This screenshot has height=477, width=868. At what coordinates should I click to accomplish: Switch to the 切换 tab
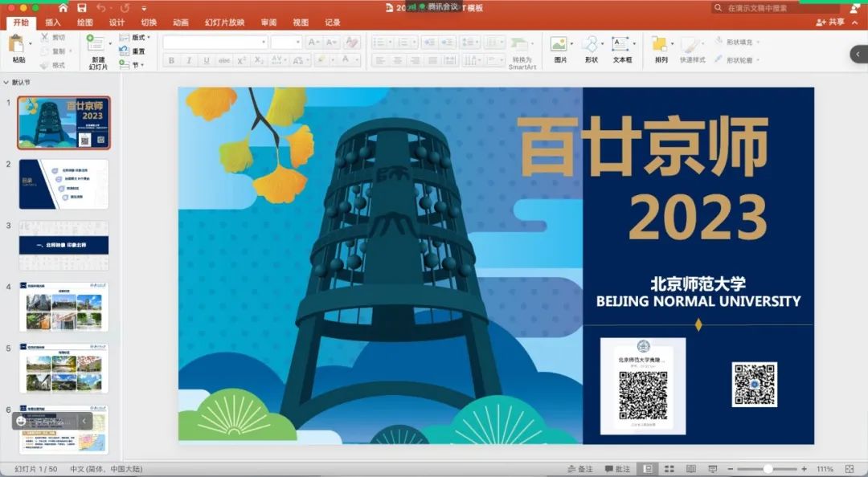[x=149, y=22]
